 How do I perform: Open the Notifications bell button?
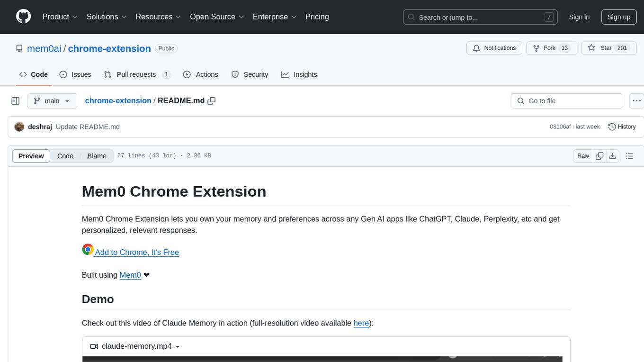[x=494, y=48]
